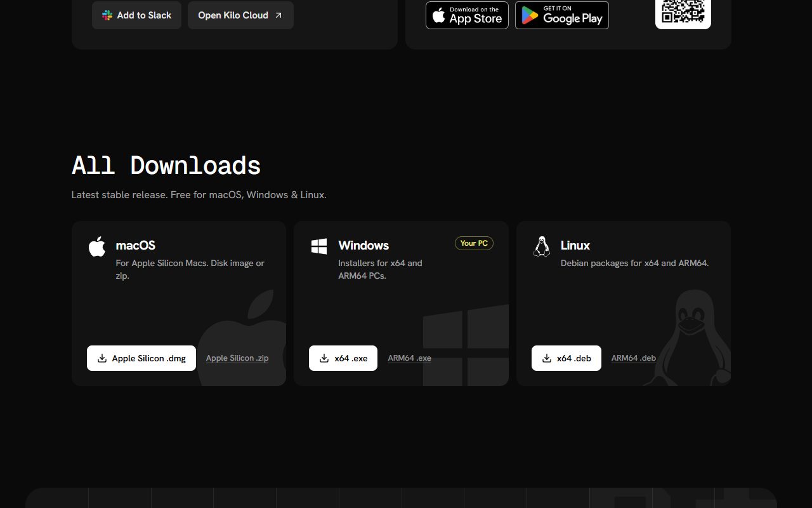Open Kilo Cloud in new tab
This screenshot has width=812, height=508.
pyautogui.click(x=240, y=15)
